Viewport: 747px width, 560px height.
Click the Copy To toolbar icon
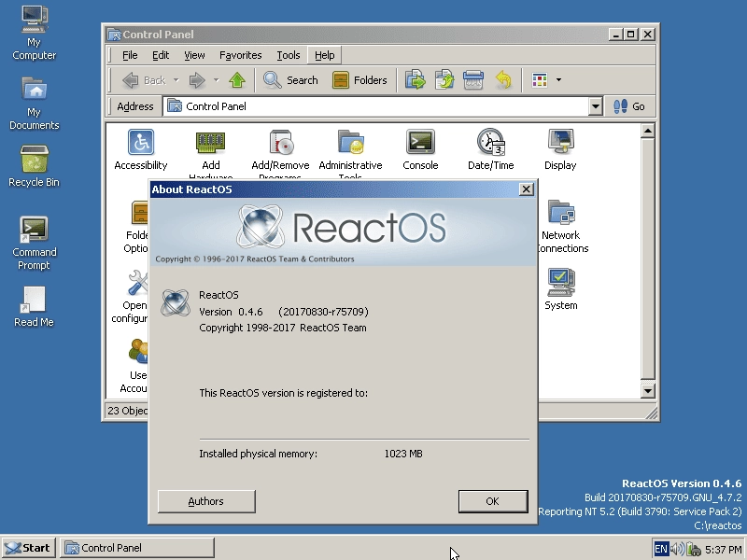[x=444, y=80]
